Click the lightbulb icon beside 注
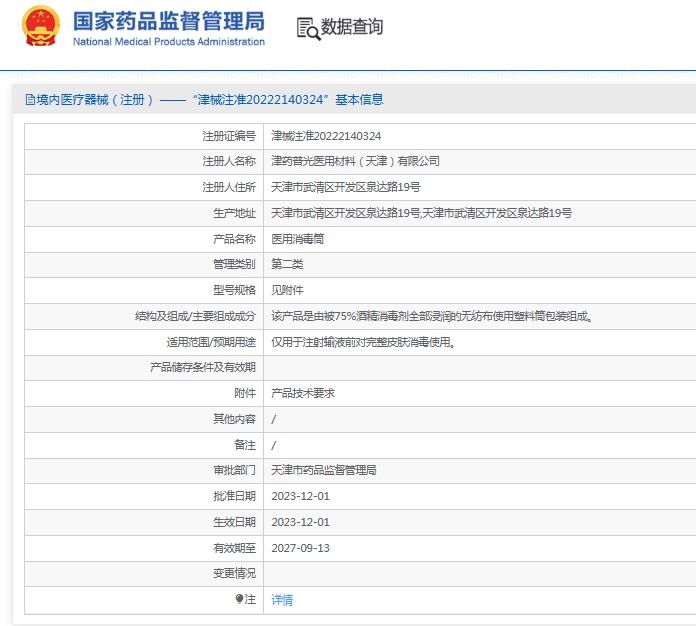 (239, 599)
